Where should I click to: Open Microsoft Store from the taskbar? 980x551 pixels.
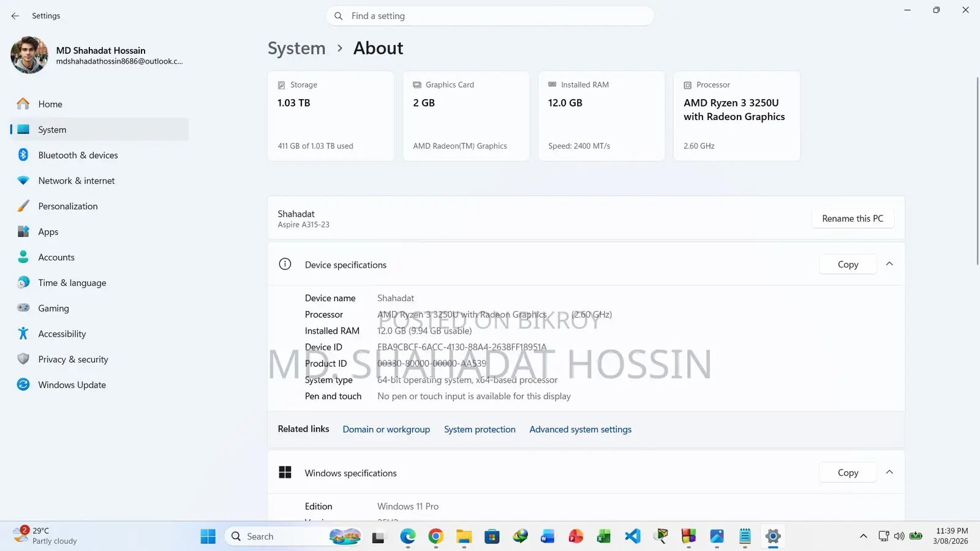point(492,537)
